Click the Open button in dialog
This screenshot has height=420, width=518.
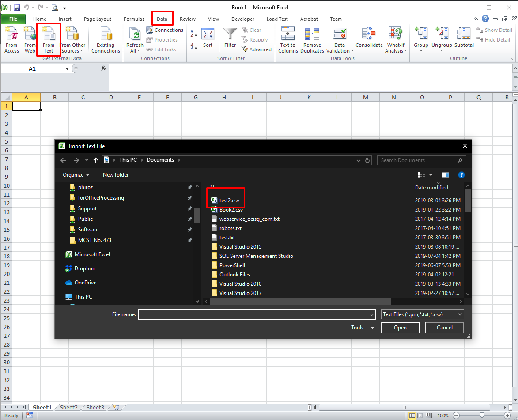(400, 327)
